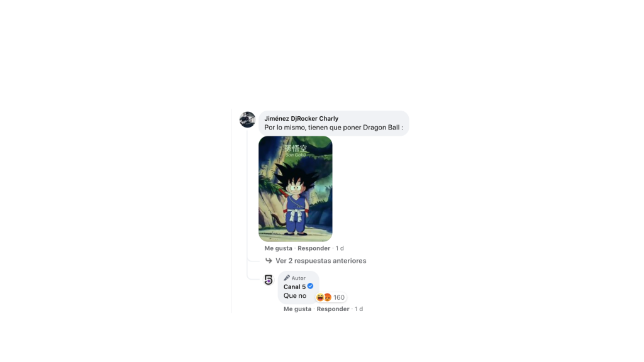Image resolution: width=644 pixels, height=362 pixels.
Task: Click the Que no reply text
Action: pos(295,295)
